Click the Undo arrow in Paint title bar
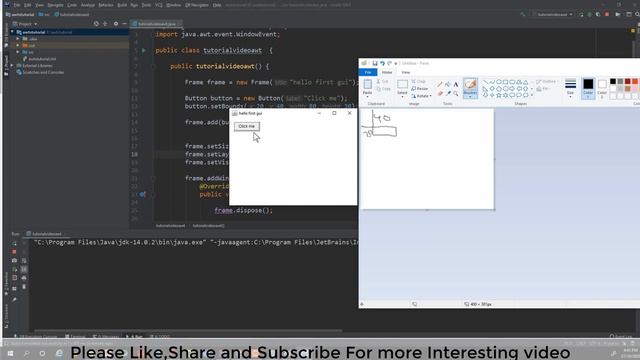The height and width of the screenshot is (360, 640). click(x=382, y=63)
